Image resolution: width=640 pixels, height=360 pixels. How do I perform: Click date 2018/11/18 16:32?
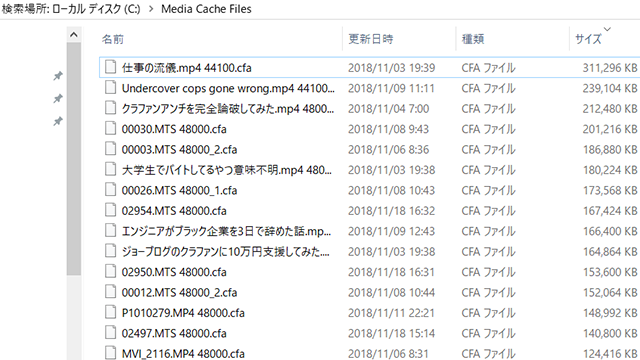[x=391, y=211]
